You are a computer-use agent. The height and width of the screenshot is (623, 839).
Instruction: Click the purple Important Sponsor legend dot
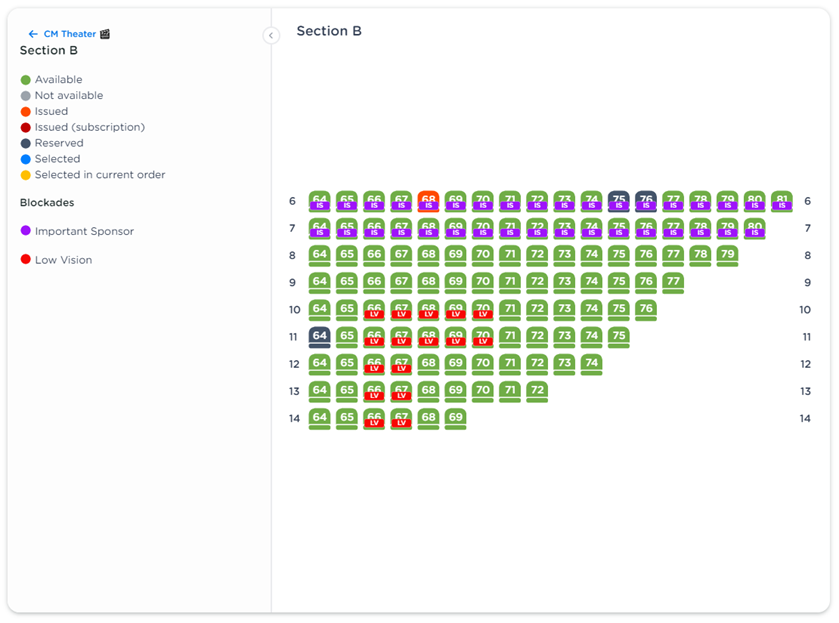tap(26, 231)
